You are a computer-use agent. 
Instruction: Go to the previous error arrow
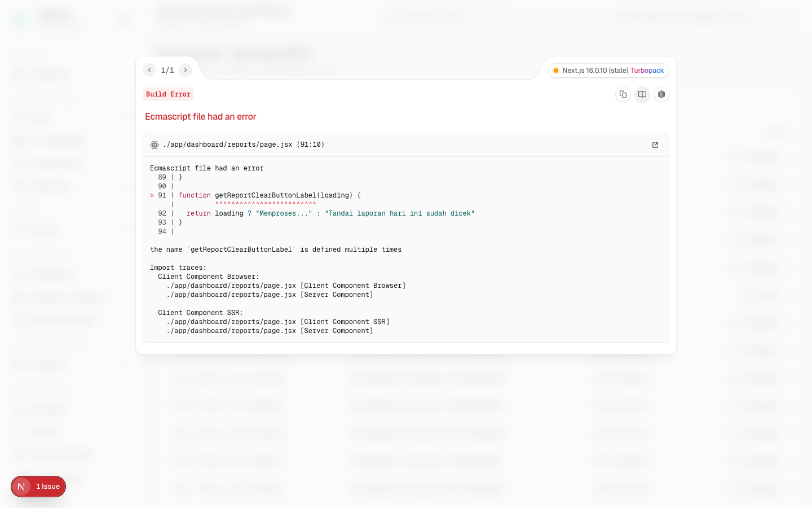[x=149, y=70]
